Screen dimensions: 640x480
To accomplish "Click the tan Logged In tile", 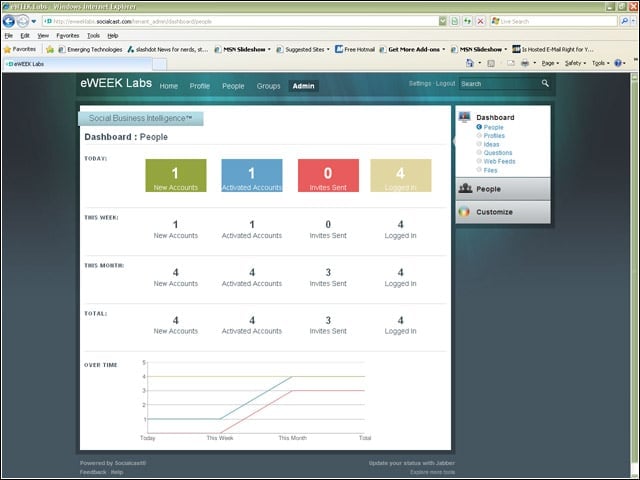I will point(401,176).
